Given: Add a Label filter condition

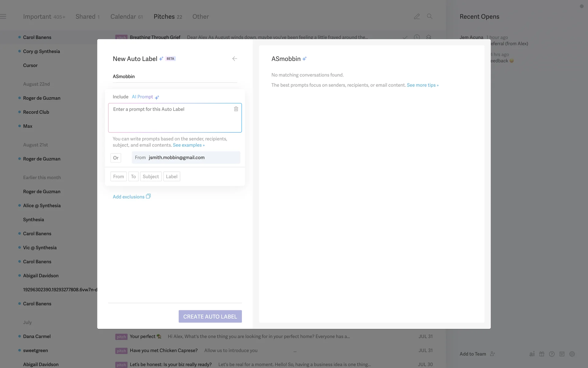Looking at the screenshot, I should click(171, 177).
